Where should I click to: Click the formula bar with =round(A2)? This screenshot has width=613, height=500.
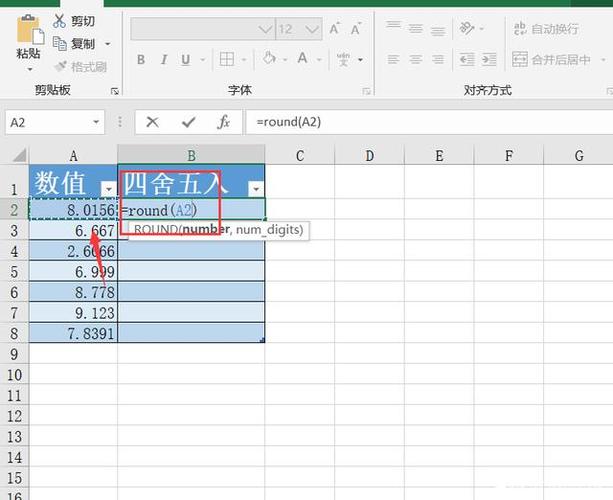tap(428, 122)
